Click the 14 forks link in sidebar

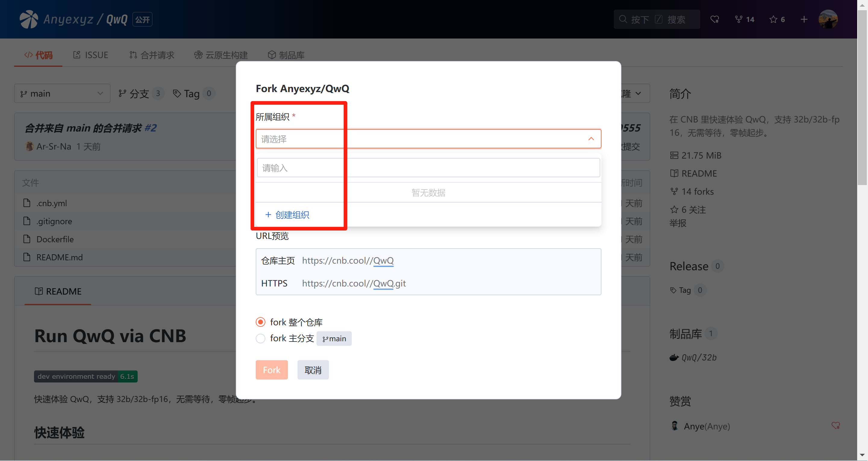click(x=692, y=191)
